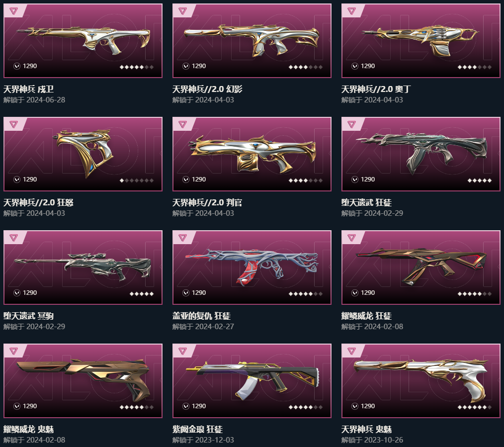The width and height of the screenshot is (504, 447).
Task: Click the 盖亚的复仇 狂徒 skin name
Action: pos(201,316)
